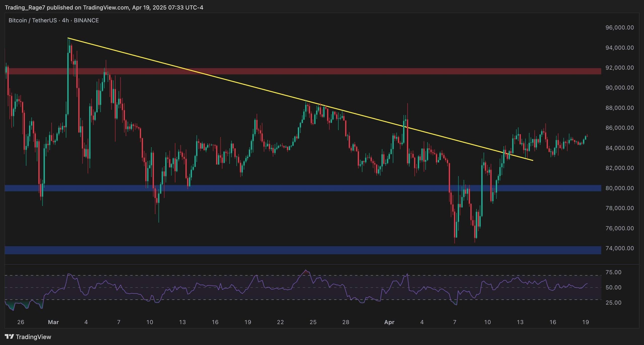Click the TradingView logo icon
Viewport: 644px width, 345px height.
click(9, 336)
